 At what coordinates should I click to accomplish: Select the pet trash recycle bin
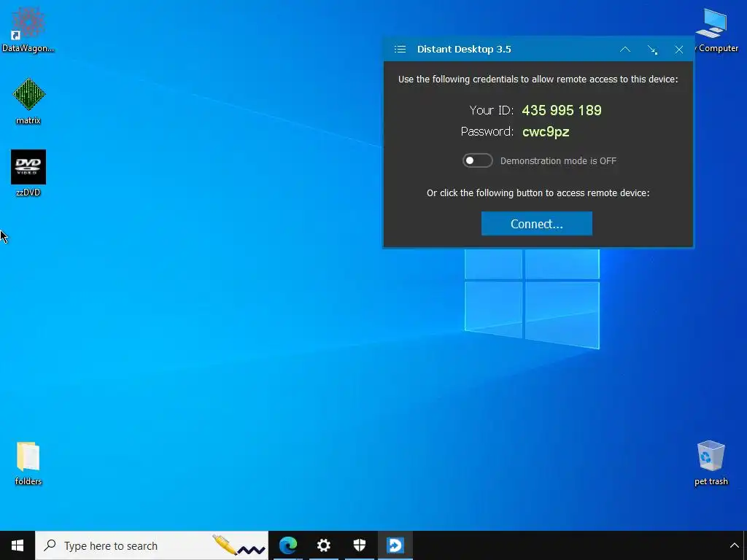tap(711, 463)
